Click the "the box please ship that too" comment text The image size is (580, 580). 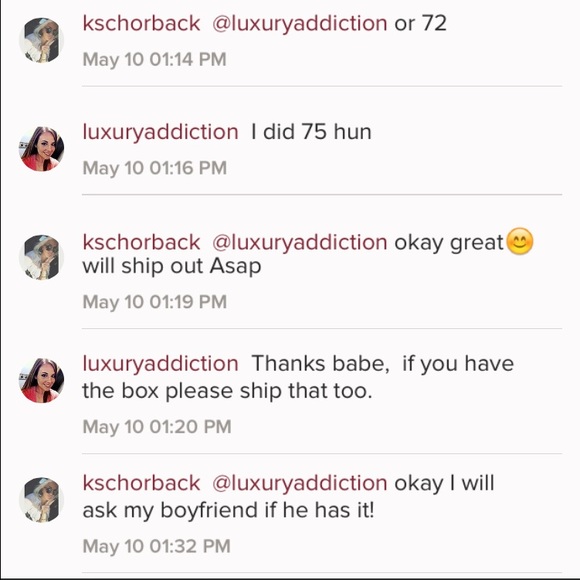coord(227,391)
